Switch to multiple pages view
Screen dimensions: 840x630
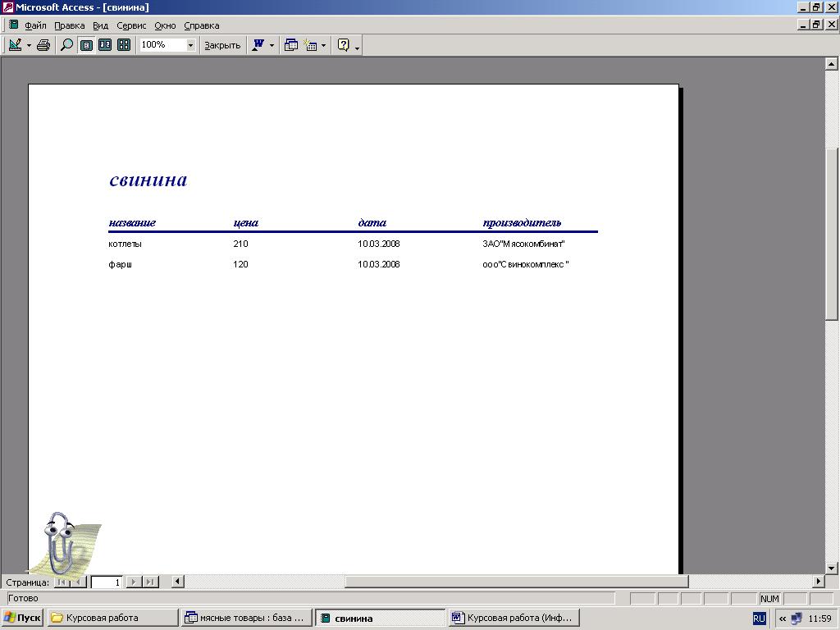(124, 45)
